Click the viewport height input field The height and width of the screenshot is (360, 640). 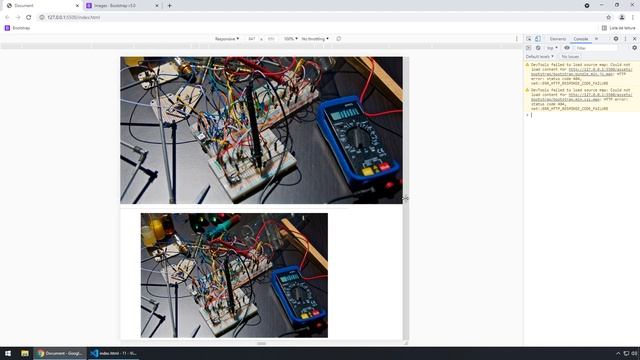271,39
